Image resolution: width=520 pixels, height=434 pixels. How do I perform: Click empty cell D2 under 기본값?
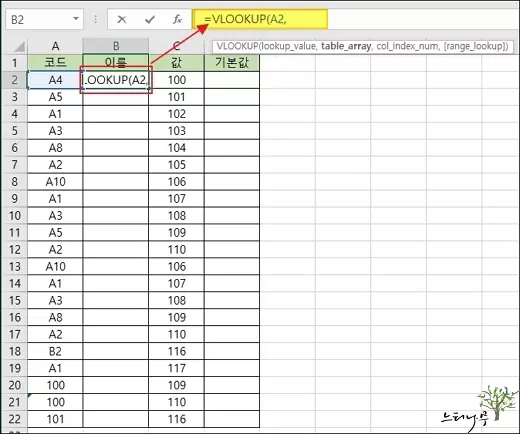pyautogui.click(x=232, y=80)
